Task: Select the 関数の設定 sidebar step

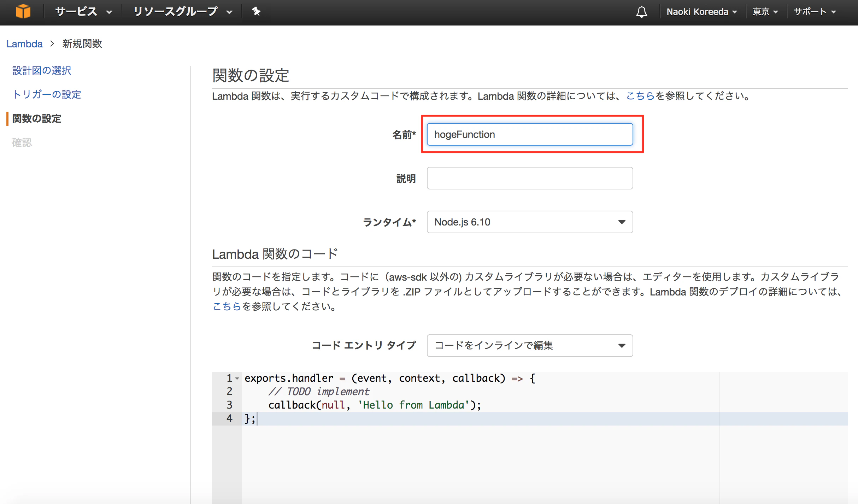Action: [37, 118]
